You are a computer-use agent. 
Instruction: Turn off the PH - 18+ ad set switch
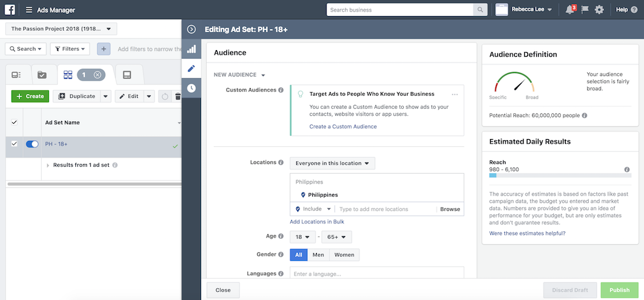[32, 144]
